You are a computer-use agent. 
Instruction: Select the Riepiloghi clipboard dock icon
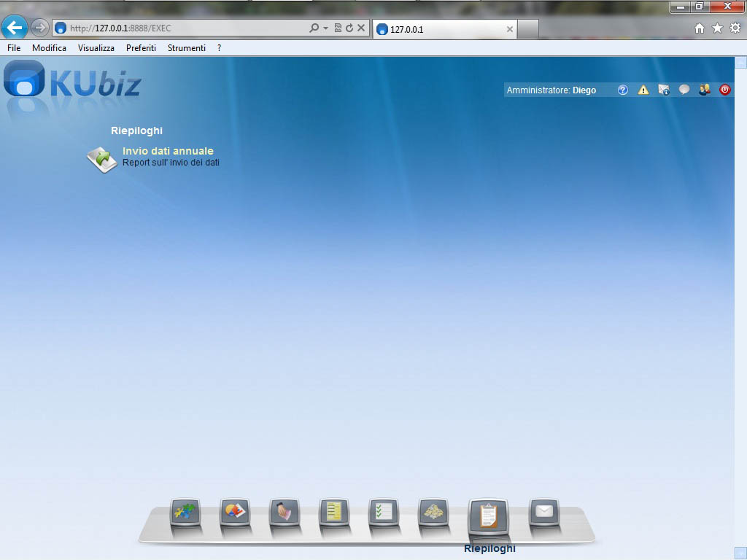tap(488, 516)
